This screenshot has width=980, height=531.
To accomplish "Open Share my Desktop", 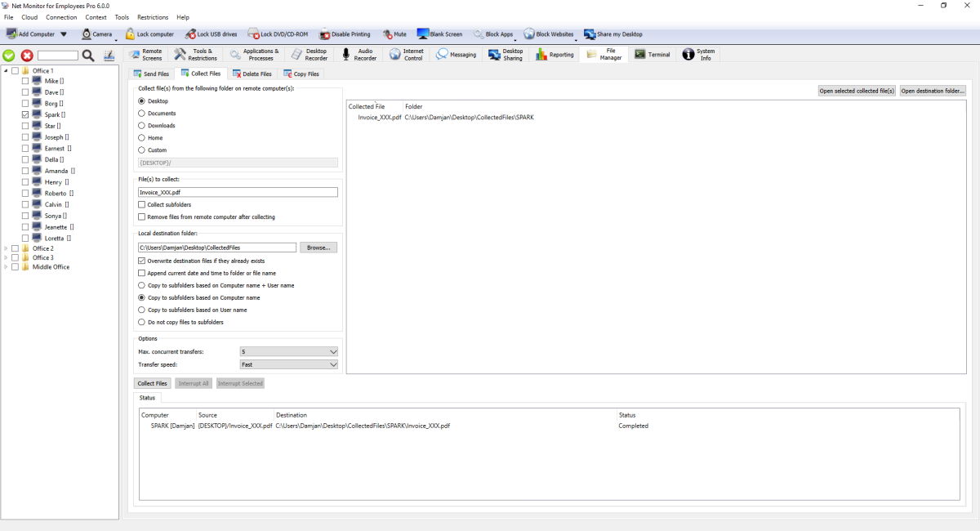I will (x=590, y=34).
